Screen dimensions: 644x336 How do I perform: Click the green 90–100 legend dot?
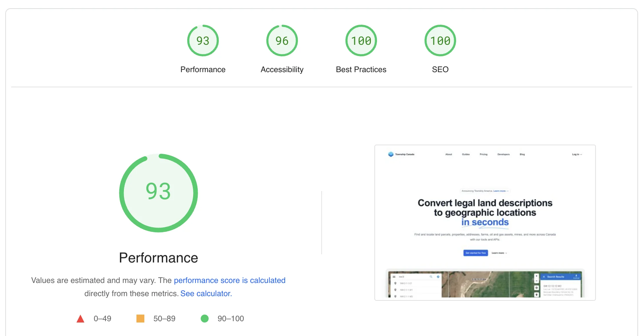205,319
